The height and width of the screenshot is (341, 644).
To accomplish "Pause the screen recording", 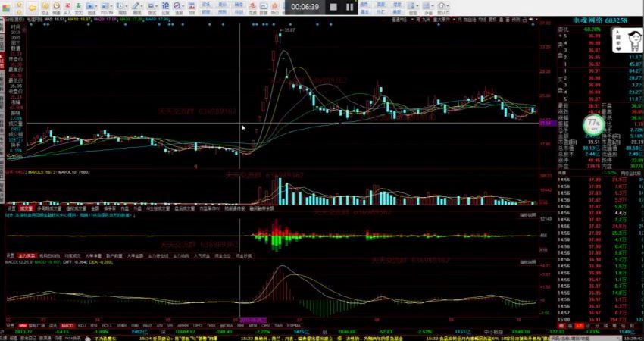I will click(349, 7).
